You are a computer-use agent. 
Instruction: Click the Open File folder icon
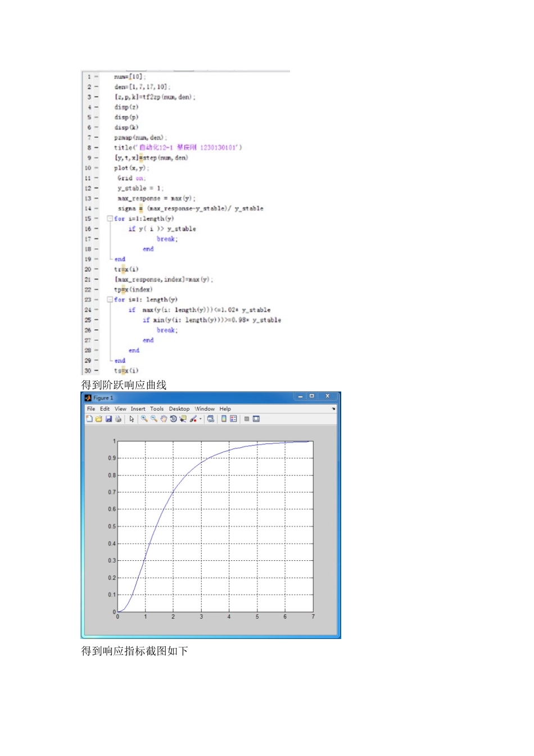(99, 419)
